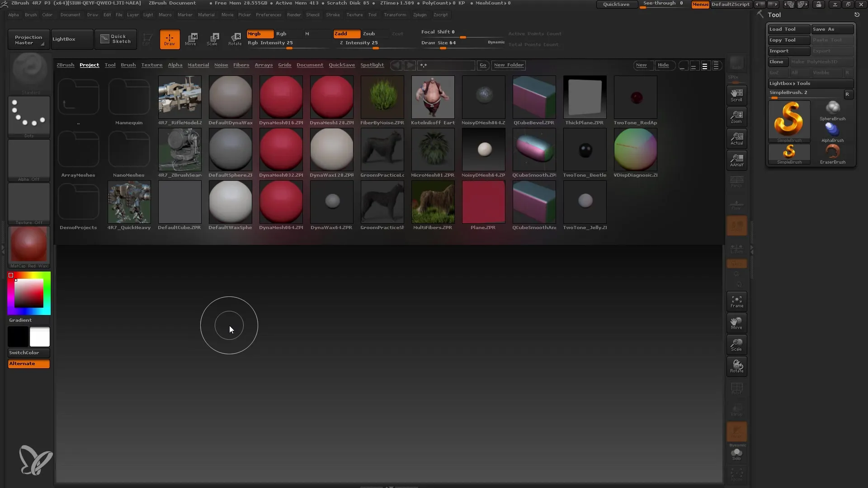Image resolution: width=868 pixels, height=488 pixels.
Task: Click the QuickSave tab
Action: pyautogui.click(x=342, y=64)
